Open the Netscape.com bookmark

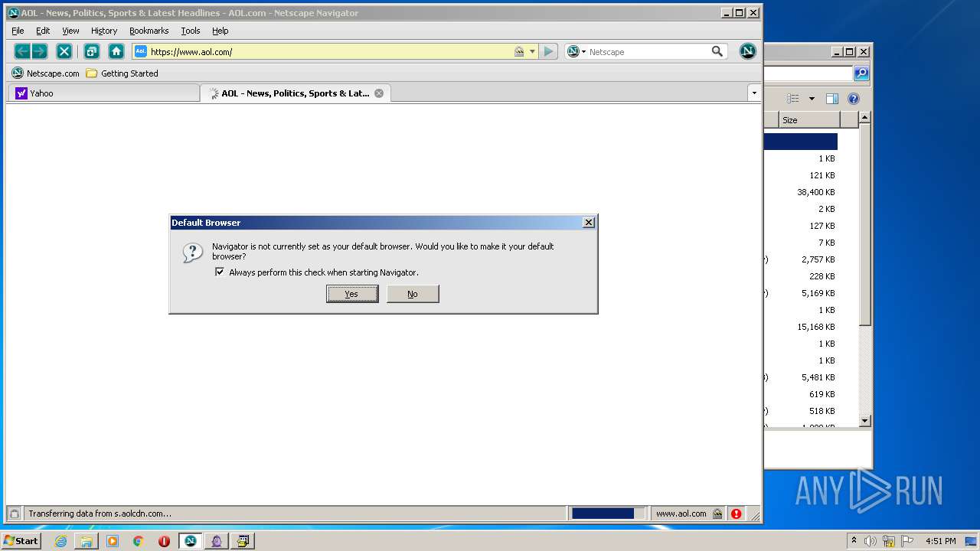coord(46,73)
